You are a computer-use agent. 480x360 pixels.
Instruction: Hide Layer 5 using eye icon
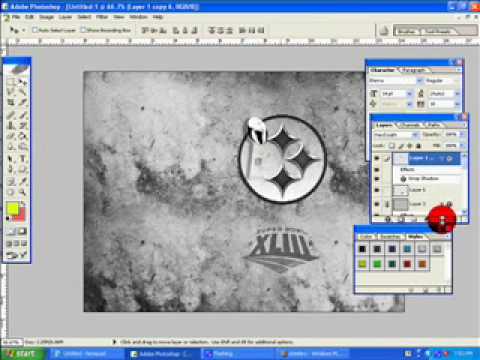pyautogui.click(x=377, y=190)
